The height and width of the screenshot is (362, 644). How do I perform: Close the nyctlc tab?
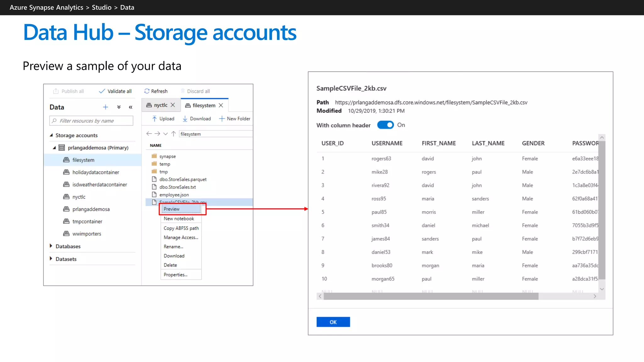coord(173,105)
